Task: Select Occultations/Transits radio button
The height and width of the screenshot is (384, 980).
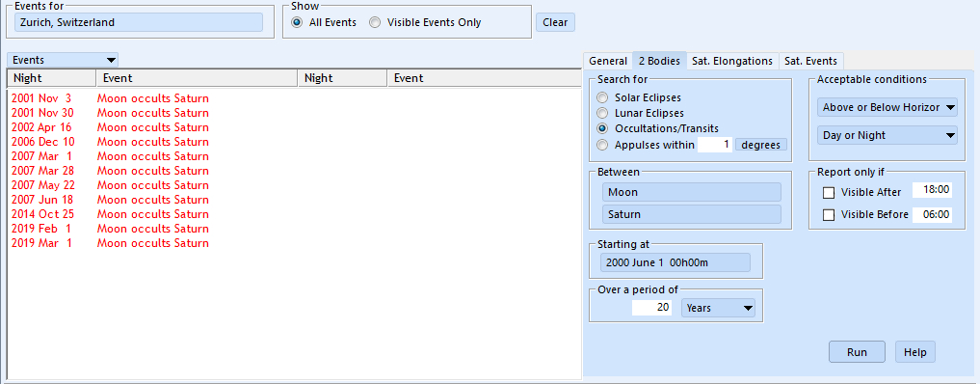Action: (602, 129)
